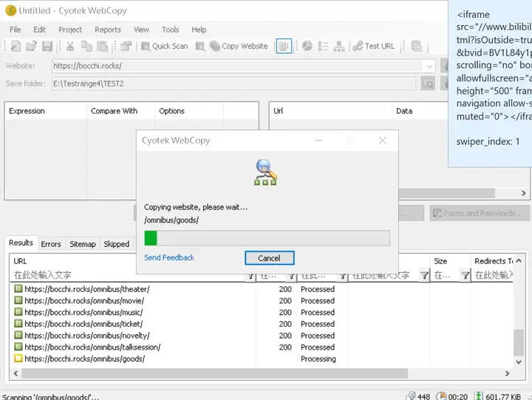Screen dimensions: 532x400
Task: Click the Quick Scan toolbar button
Action: coord(165,46)
